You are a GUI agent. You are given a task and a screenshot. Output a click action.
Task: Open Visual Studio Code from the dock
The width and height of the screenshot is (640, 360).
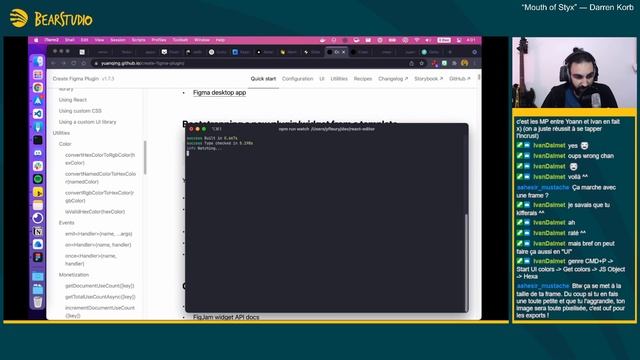pyautogui.click(x=38, y=114)
